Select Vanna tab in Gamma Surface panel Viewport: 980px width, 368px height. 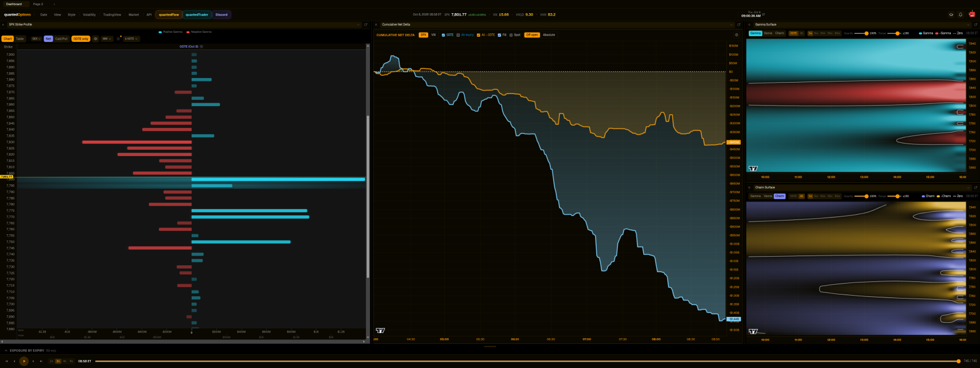pos(768,33)
